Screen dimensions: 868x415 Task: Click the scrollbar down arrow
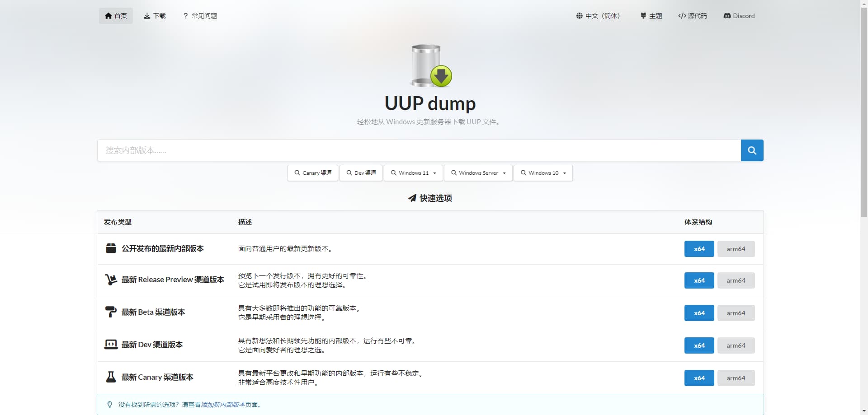click(x=864, y=411)
